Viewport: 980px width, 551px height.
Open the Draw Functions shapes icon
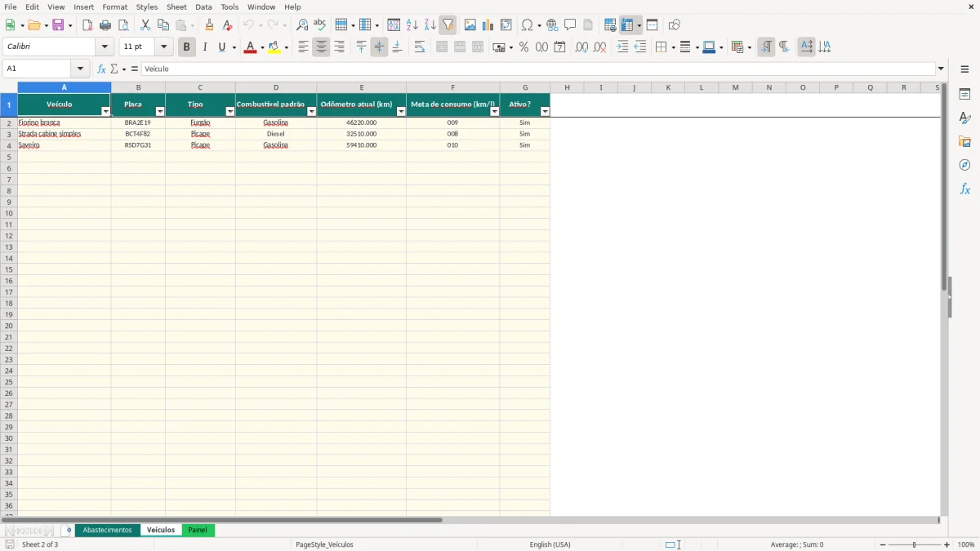point(674,25)
